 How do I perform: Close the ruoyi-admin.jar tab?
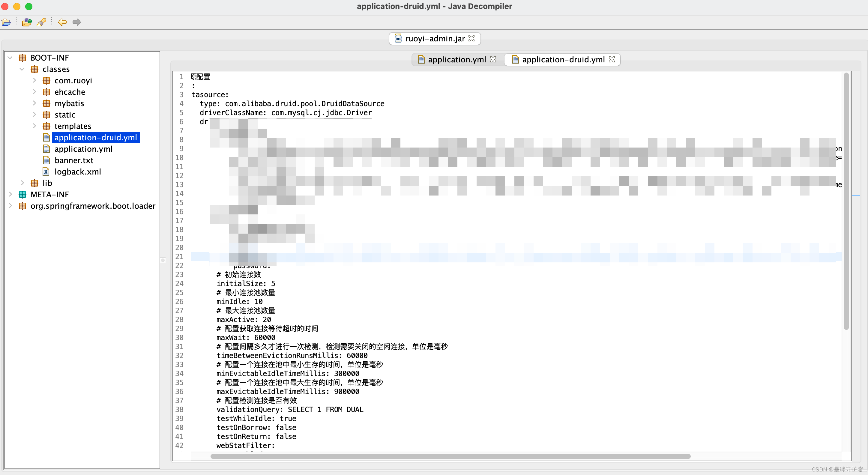coord(471,38)
